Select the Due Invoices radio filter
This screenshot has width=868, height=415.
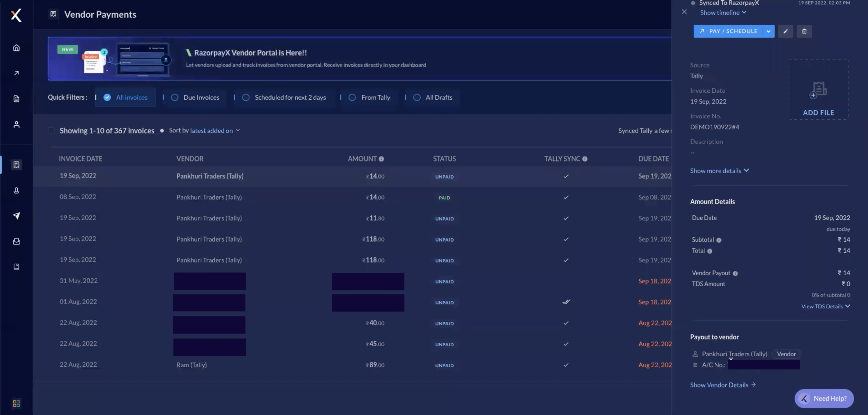click(174, 97)
